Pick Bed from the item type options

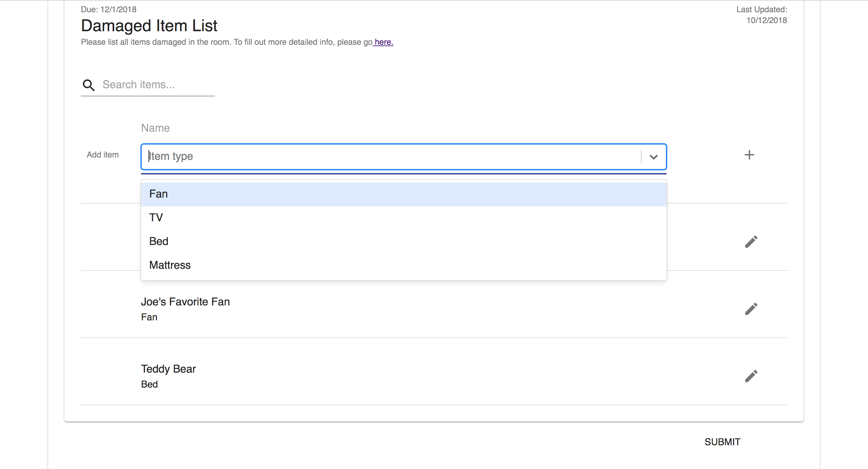coord(159,241)
